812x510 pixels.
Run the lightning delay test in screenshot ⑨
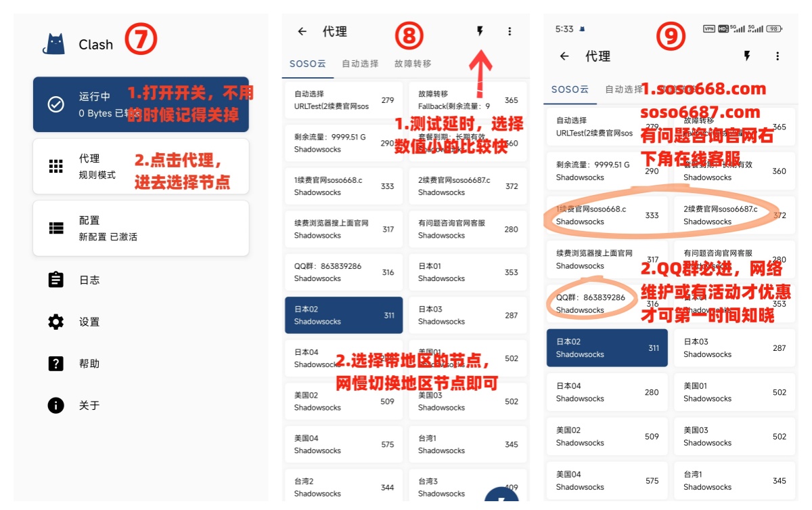[x=747, y=56]
